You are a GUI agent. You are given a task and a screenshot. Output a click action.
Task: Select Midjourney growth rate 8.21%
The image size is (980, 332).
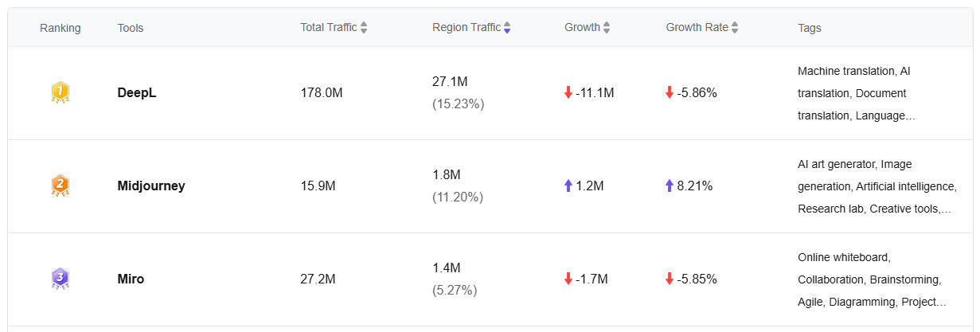click(695, 186)
